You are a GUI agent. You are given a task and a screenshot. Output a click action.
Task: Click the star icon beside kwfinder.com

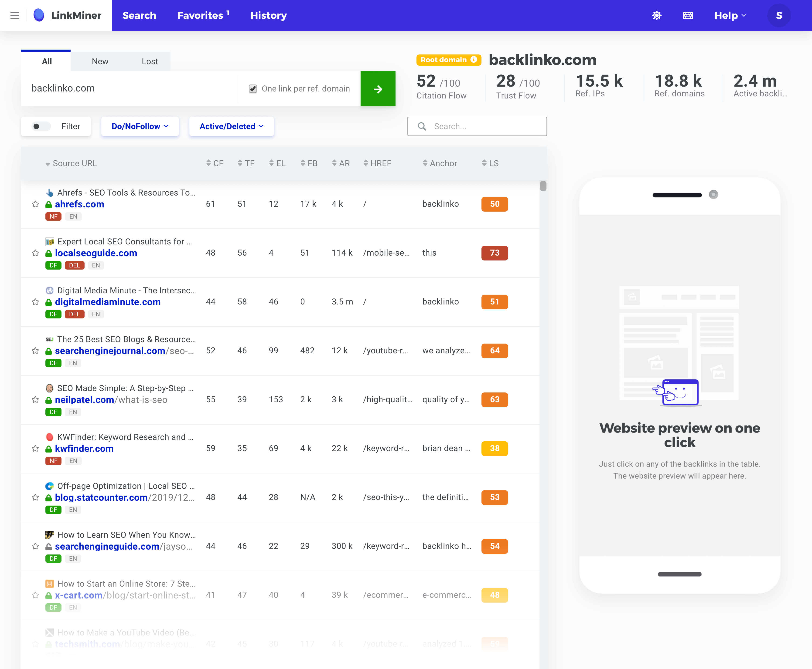click(x=36, y=448)
